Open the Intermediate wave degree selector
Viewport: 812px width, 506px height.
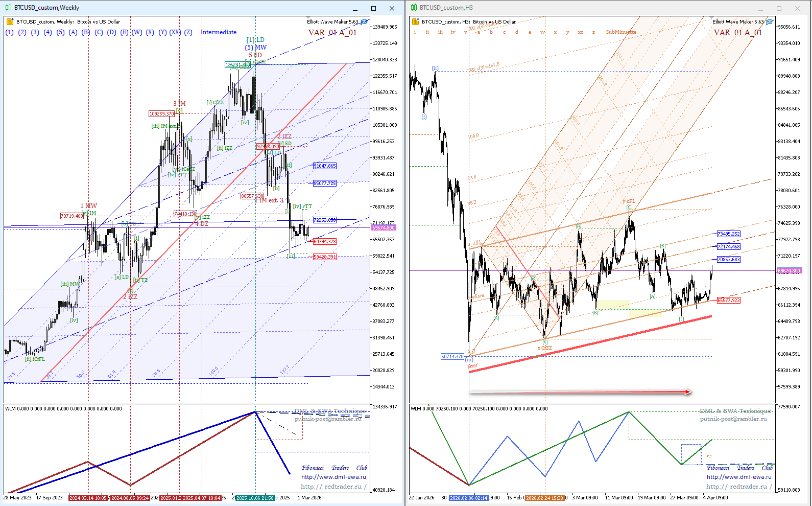point(219,32)
